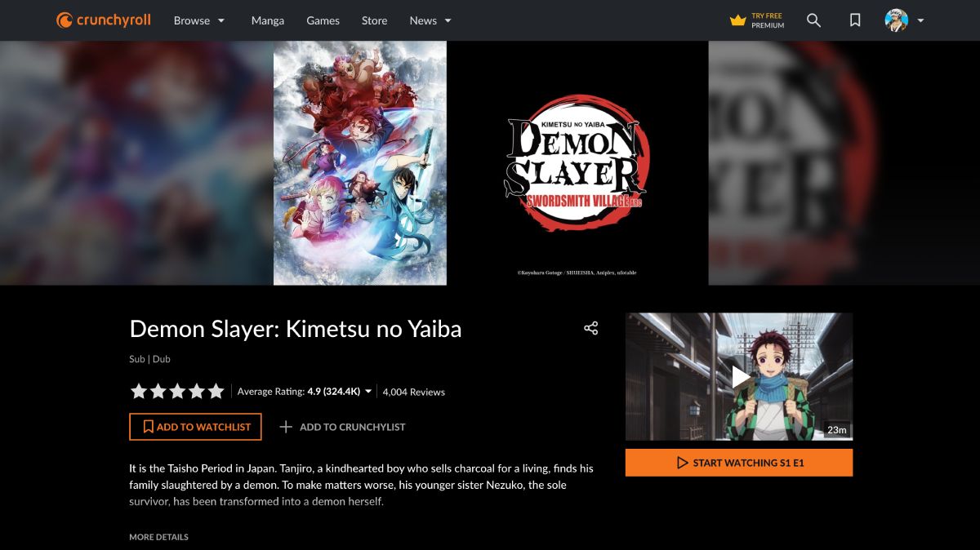Click the Swordsmith Village Arc logo

[578, 163]
